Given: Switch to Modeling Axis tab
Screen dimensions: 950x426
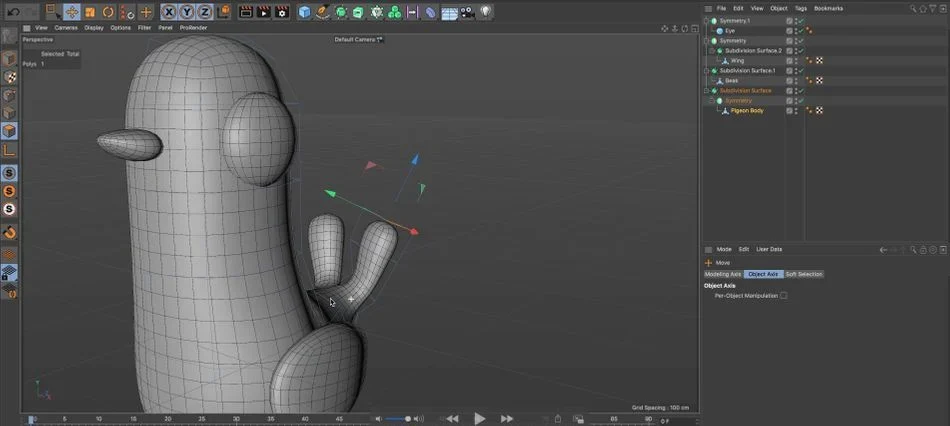Looking at the screenshot, I should tap(723, 275).
